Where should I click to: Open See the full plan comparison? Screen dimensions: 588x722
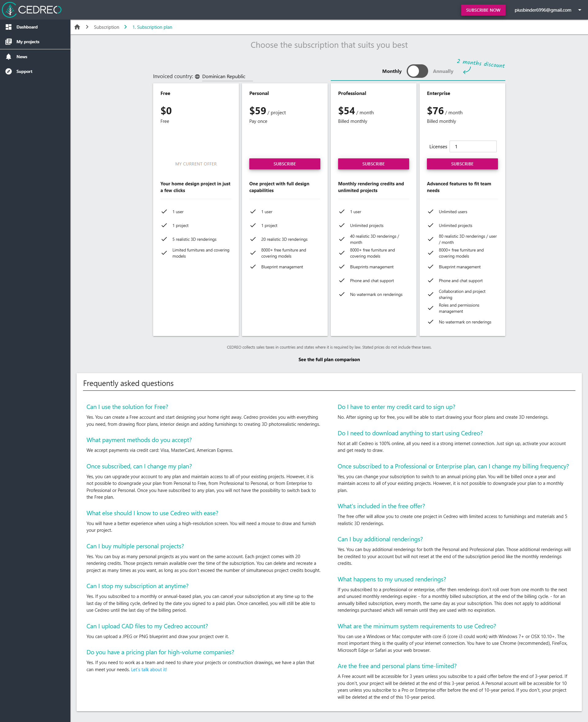[x=329, y=360]
